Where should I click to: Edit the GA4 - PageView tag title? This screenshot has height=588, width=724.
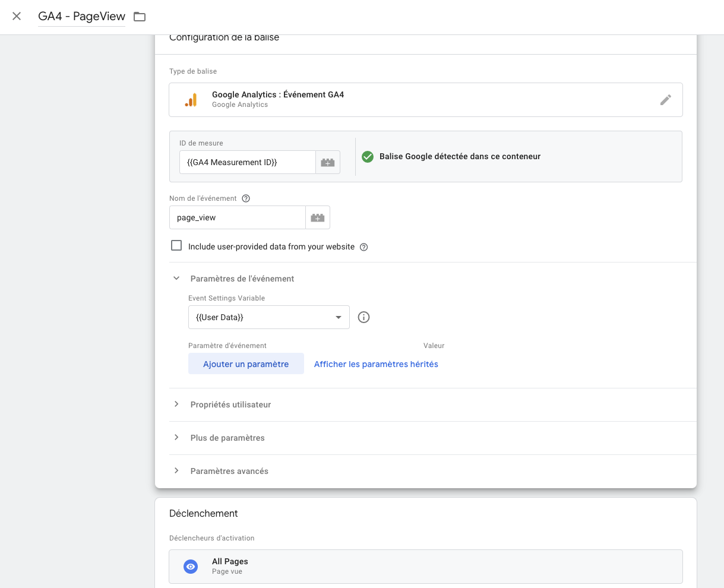pyautogui.click(x=82, y=17)
